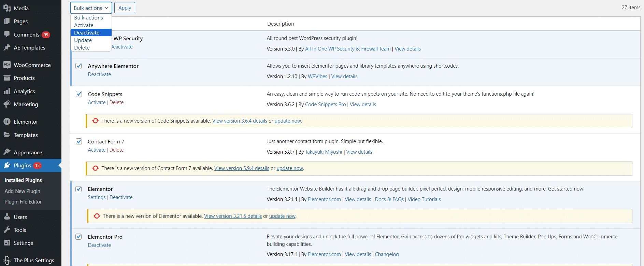The height and width of the screenshot is (266, 644).
Task: Click the Plugins plug icon
Action: point(7,165)
